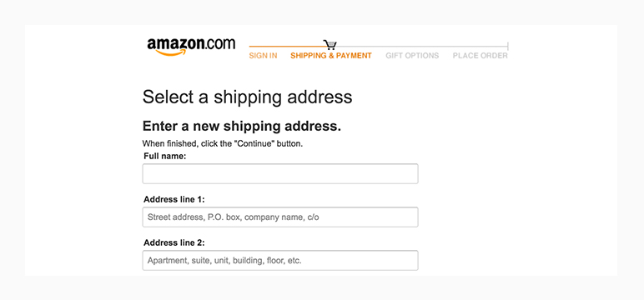Click the ".com" part of the logo
Screen dimensions: 644x300
click(x=219, y=44)
